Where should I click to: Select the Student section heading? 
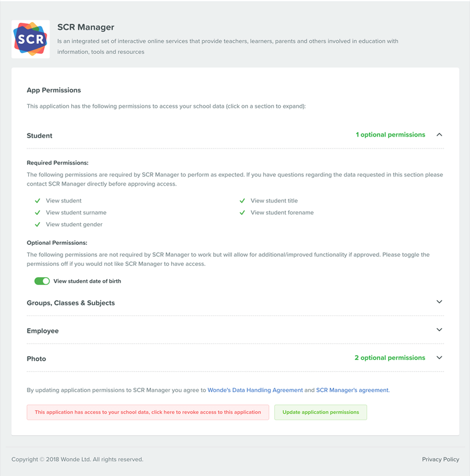click(x=40, y=136)
